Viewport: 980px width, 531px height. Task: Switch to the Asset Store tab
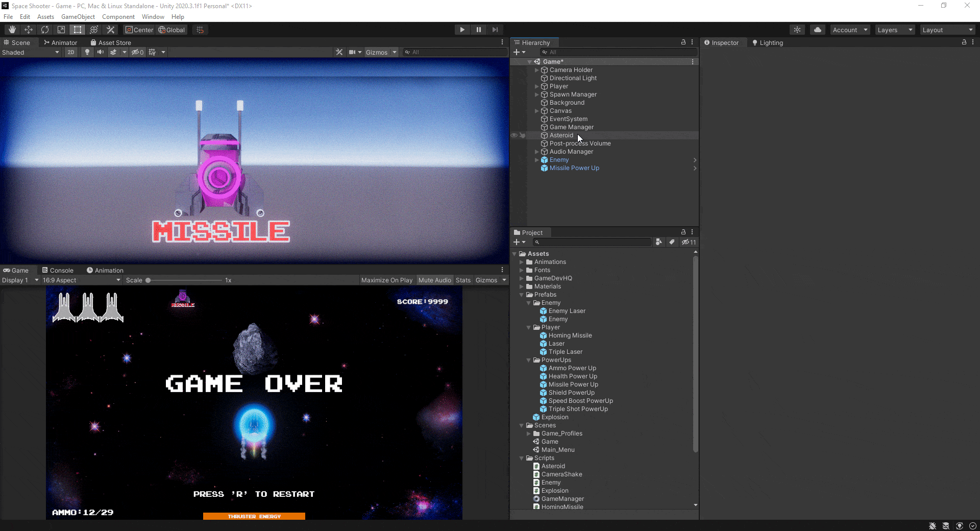(111, 42)
